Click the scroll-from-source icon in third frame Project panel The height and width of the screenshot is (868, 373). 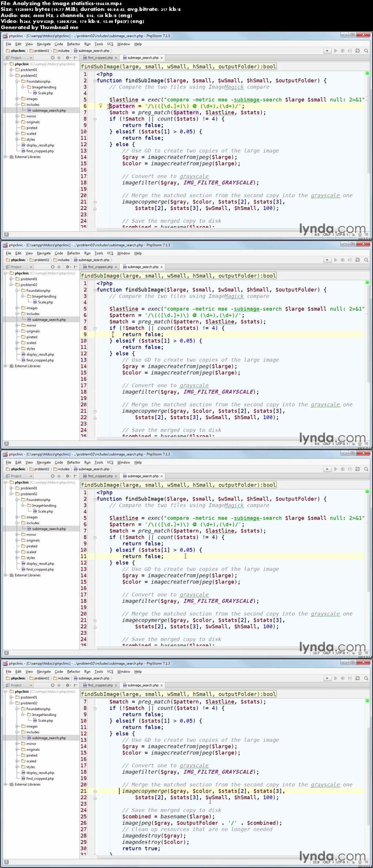[x=52, y=476]
